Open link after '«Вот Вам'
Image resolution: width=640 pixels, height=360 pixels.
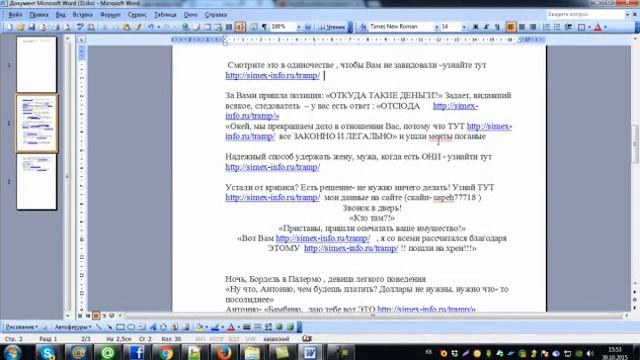(x=323, y=238)
